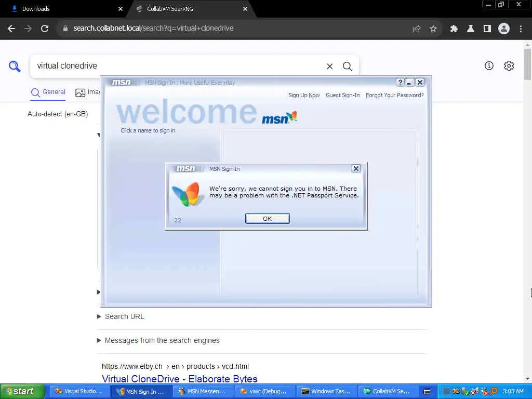
Task: Open the Virtual CloneDrive - Elaborate Bytes result
Action: 179,379
